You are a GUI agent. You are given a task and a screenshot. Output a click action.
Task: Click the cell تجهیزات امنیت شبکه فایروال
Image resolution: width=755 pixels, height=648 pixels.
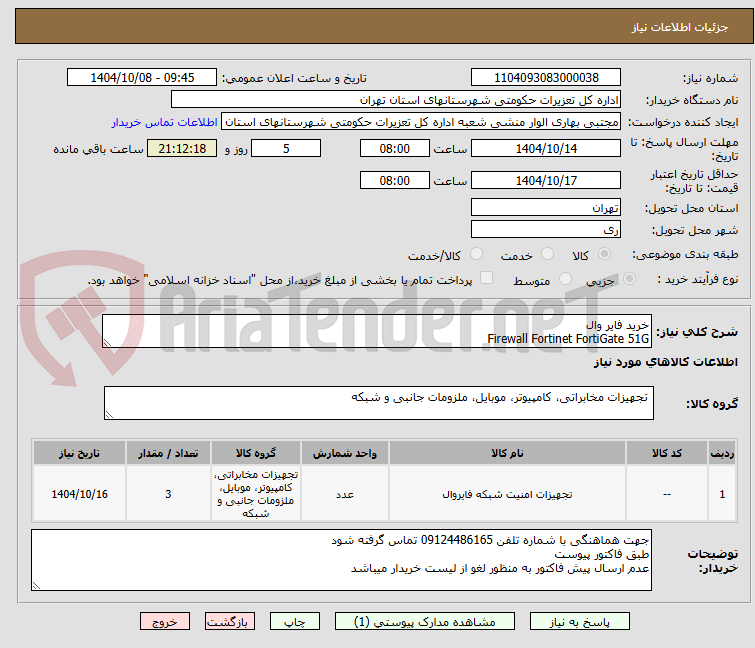click(x=507, y=494)
